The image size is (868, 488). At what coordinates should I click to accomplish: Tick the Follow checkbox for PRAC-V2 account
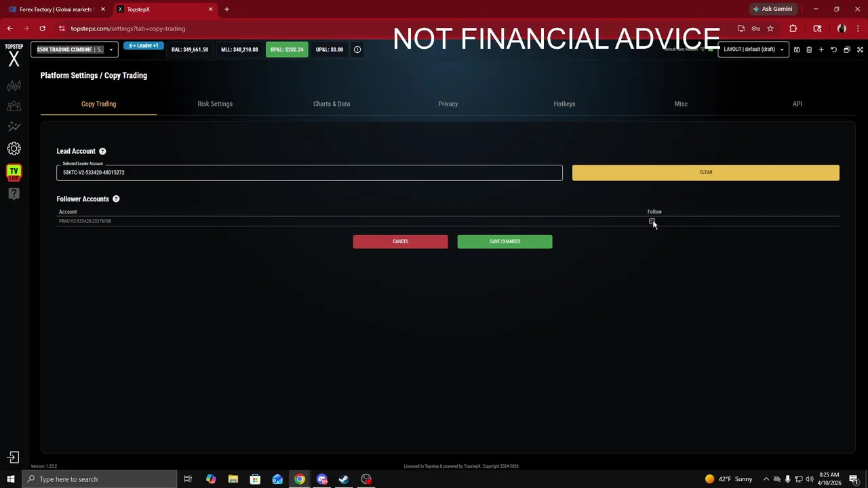(652, 221)
